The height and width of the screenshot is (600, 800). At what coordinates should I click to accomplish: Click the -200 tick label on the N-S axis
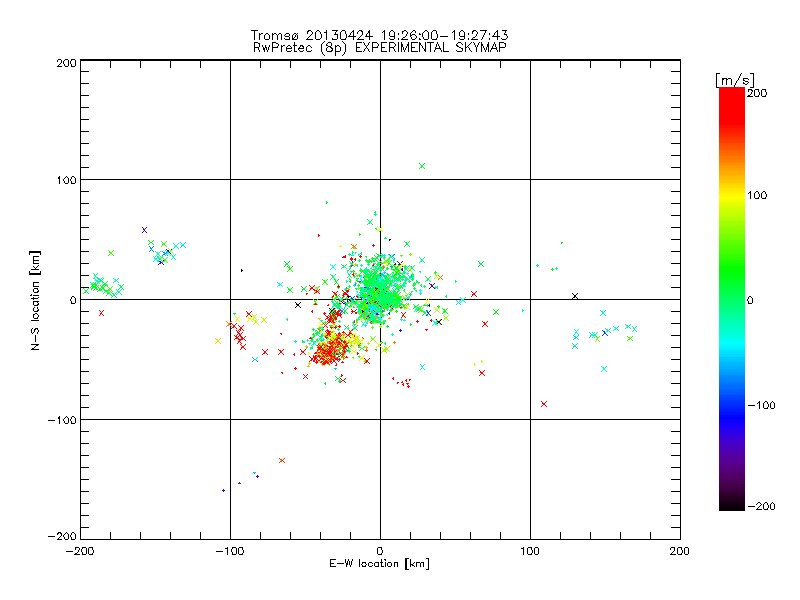pyautogui.click(x=62, y=536)
